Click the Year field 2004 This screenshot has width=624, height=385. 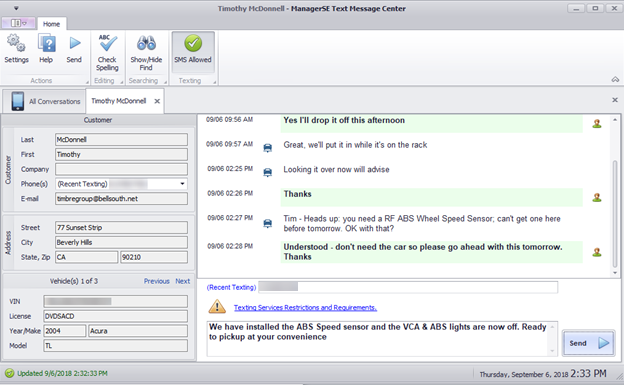[64, 330]
